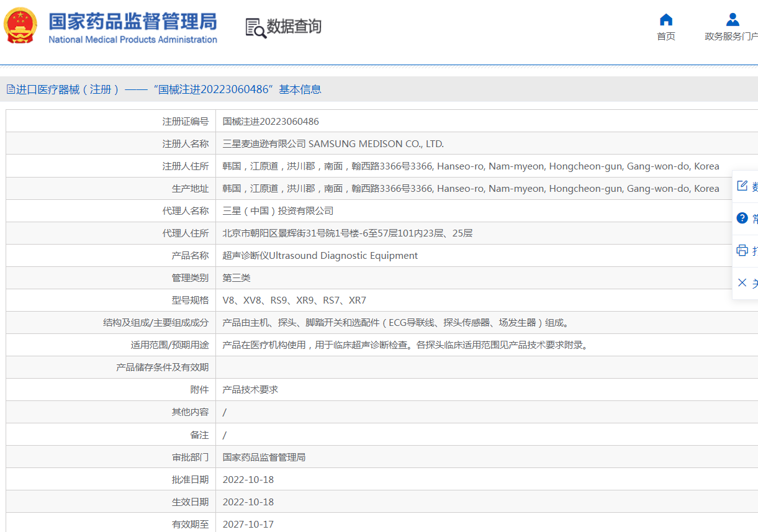Open 政务服务门户 user icon
Viewport: 758px width, 532px height.
click(733, 19)
